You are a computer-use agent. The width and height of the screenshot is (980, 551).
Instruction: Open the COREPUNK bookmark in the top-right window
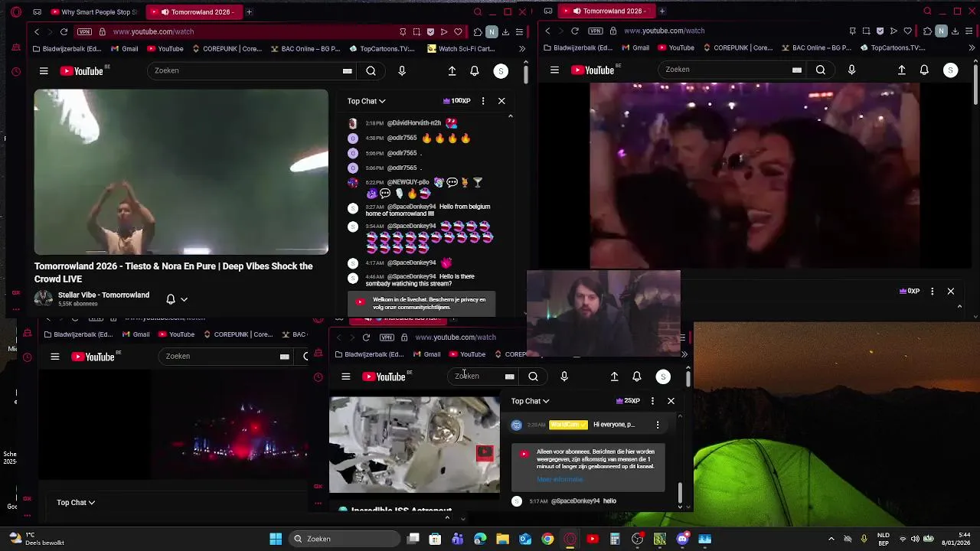[737, 47]
